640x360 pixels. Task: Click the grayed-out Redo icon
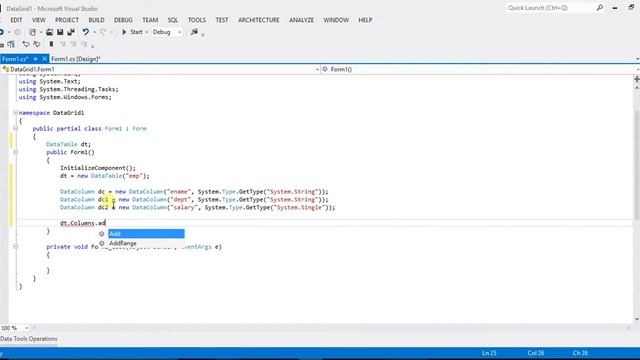click(103, 32)
